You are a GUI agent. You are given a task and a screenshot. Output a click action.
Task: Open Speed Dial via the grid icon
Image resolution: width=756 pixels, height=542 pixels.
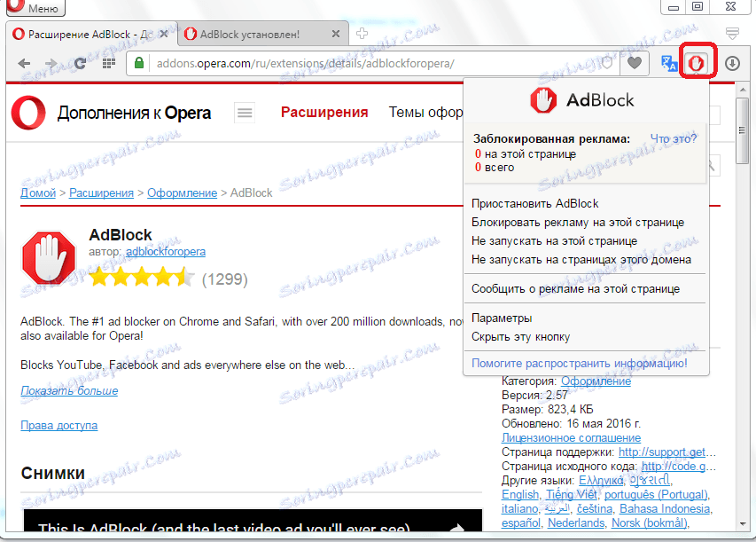tap(107, 63)
